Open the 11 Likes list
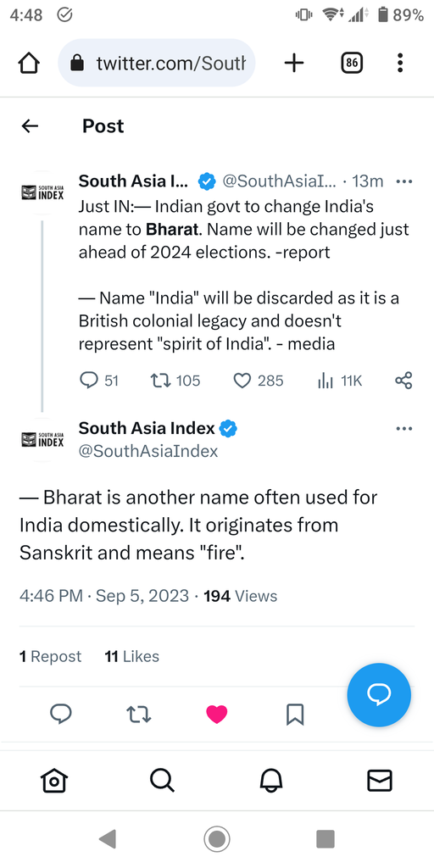This screenshot has height=868, width=434. coord(131,657)
